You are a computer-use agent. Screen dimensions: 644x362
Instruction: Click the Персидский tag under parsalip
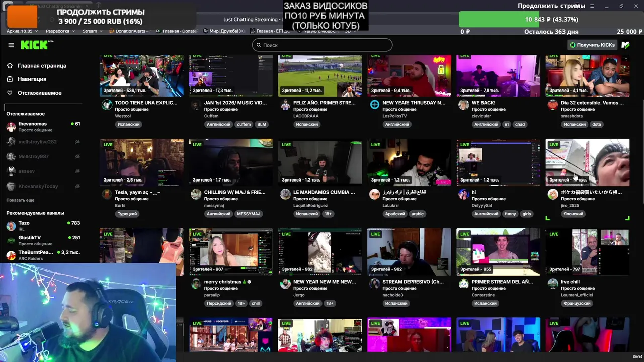click(x=219, y=303)
